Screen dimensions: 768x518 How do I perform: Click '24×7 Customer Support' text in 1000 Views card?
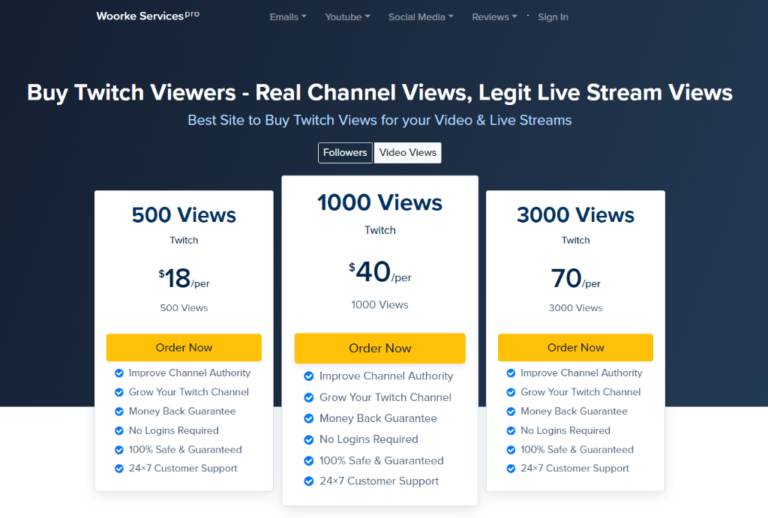[x=379, y=481]
